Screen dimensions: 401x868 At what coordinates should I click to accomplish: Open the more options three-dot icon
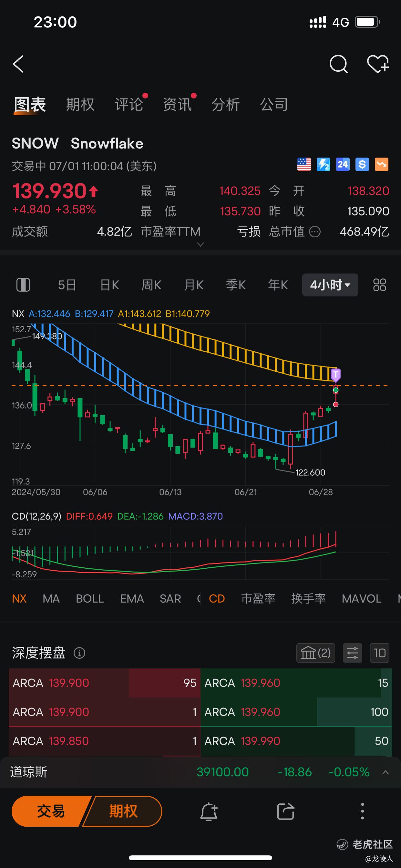tap(363, 811)
